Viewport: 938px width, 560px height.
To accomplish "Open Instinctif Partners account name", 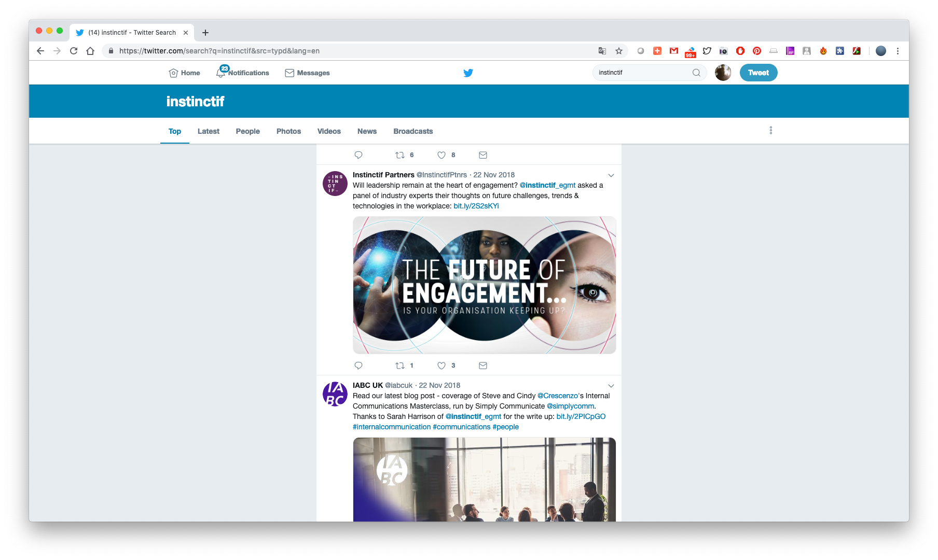I will [383, 175].
